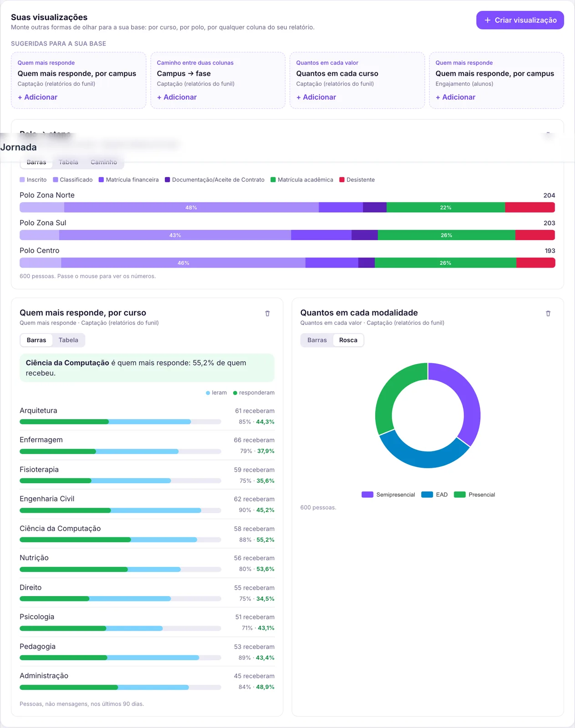Click the Inscrito legend swatch
575x728 pixels.
(x=22, y=180)
